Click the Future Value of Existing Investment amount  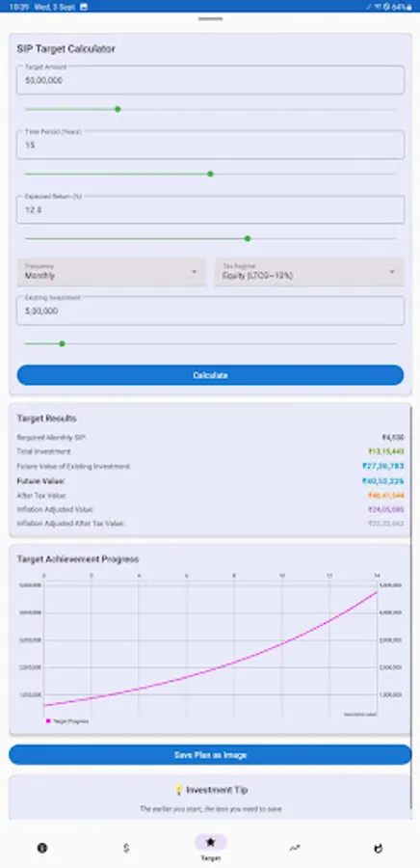[383, 466]
